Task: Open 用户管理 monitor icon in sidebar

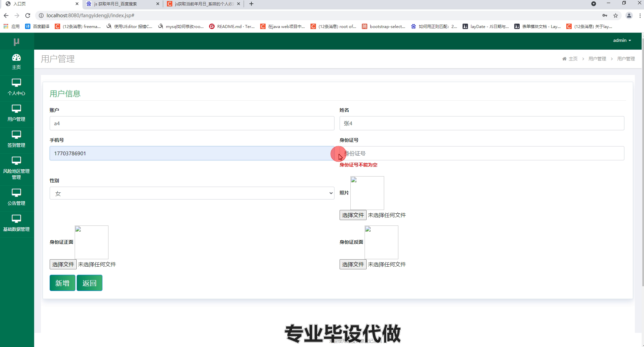Action: [16, 109]
